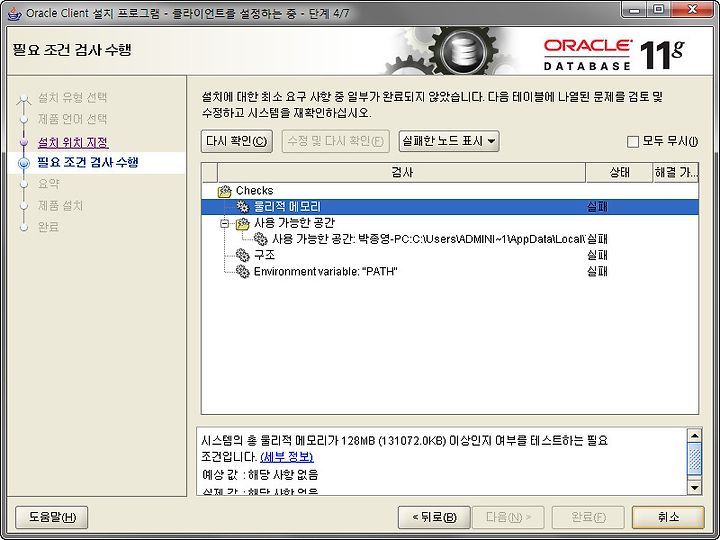The height and width of the screenshot is (540, 720).
Task: Maximize the Oracle Client installer window
Action: (659, 10)
